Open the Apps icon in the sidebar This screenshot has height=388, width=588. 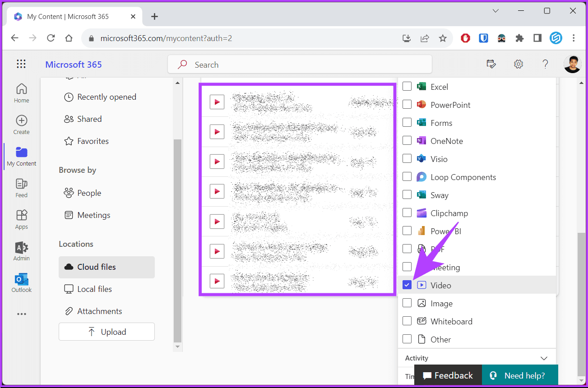21,219
